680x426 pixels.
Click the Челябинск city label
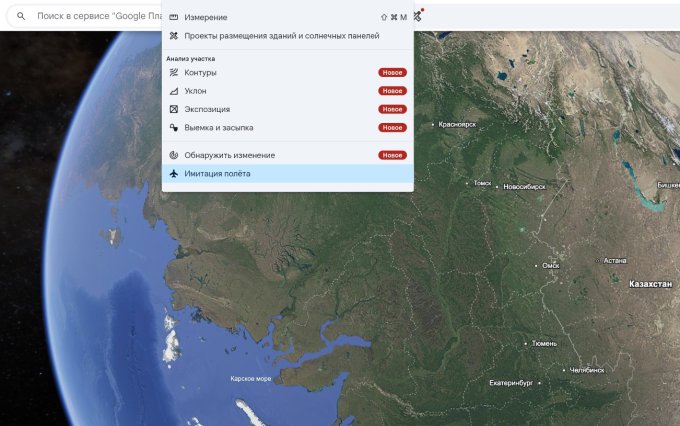pyautogui.click(x=587, y=370)
